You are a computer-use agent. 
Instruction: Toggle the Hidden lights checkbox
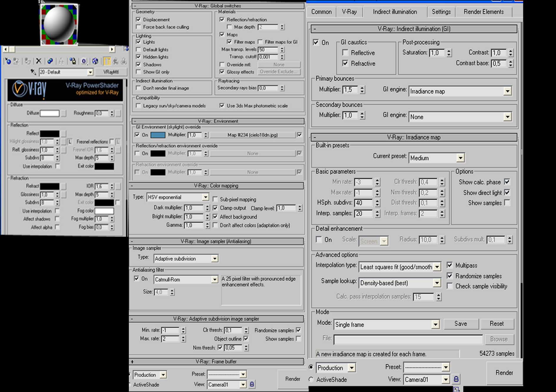pos(138,57)
